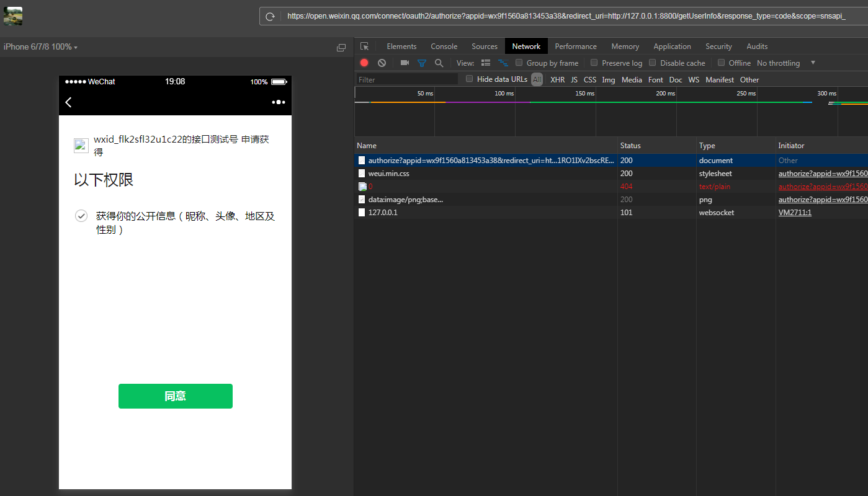Filter requests by JS
Screen dimensions: 868x496
[x=574, y=79]
